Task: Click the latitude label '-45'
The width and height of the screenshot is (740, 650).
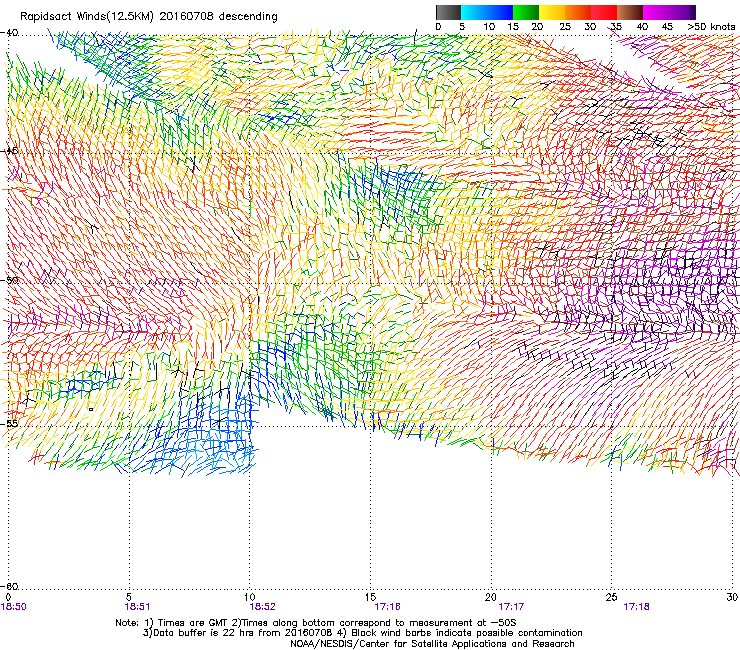Action: 9,151
